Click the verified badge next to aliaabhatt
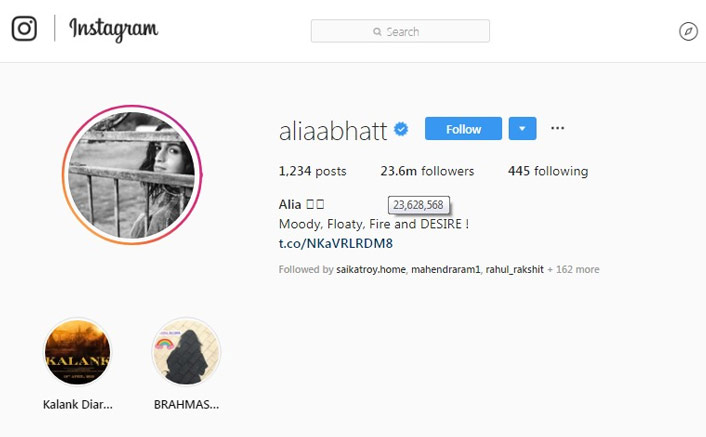This screenshot has height=437, width=706. [401, 129]
